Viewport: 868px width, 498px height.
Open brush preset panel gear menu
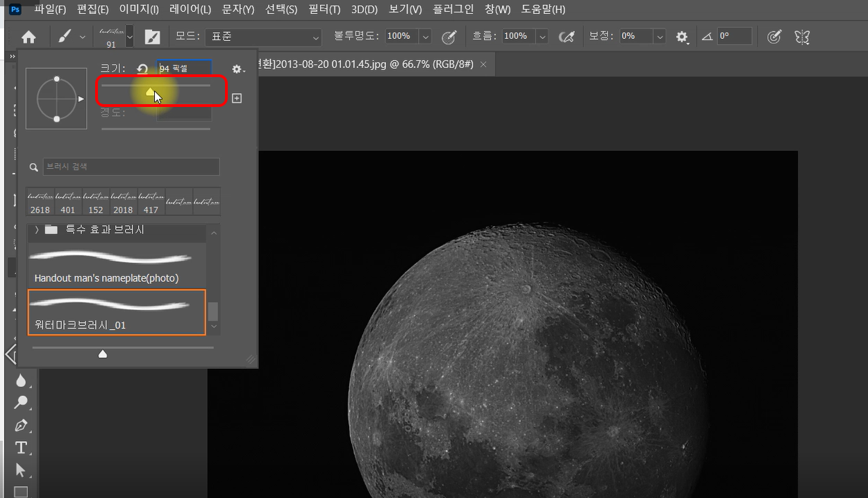(237, 69)
